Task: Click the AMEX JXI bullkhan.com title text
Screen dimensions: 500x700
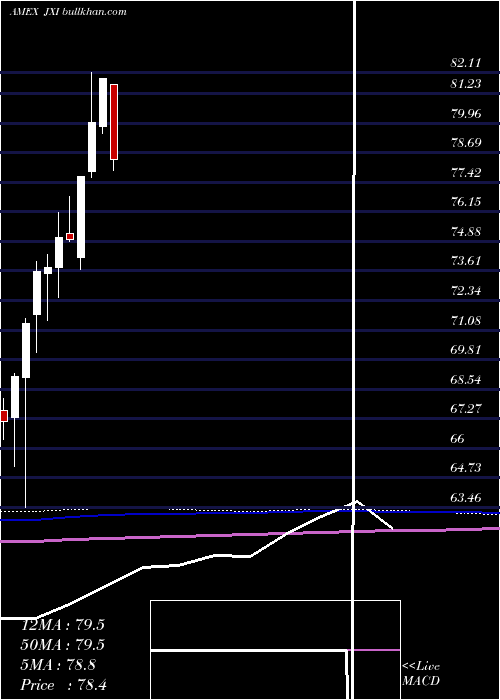Action: click(68, 11)
